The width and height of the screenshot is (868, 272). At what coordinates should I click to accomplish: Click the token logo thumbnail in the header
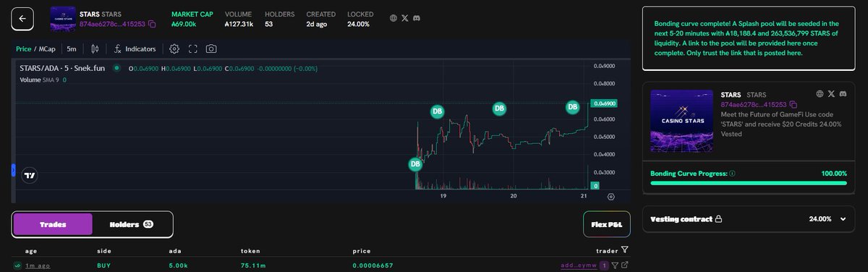[63, 20]
